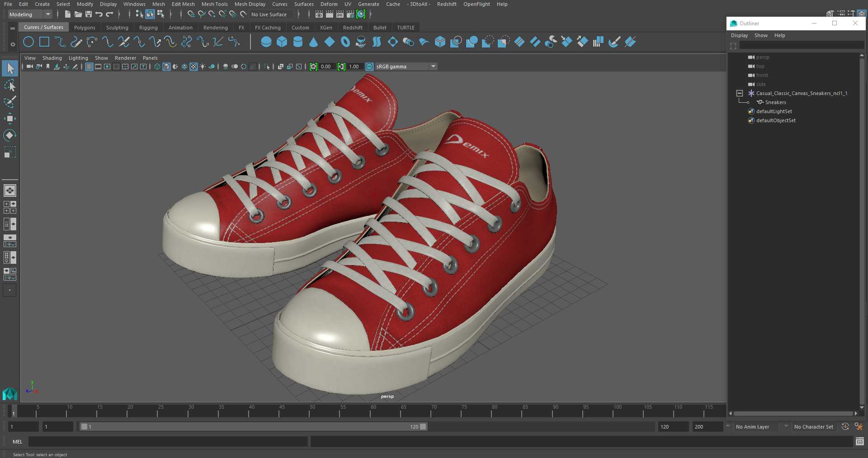Open the Deform menu
Screen dimensions: 868x458
[329, 4]
